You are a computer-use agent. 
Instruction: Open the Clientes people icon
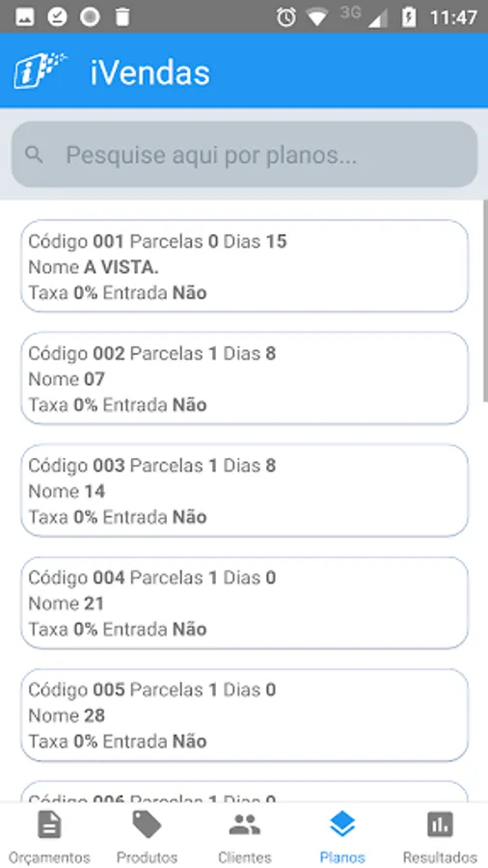[x=245, y=825]
